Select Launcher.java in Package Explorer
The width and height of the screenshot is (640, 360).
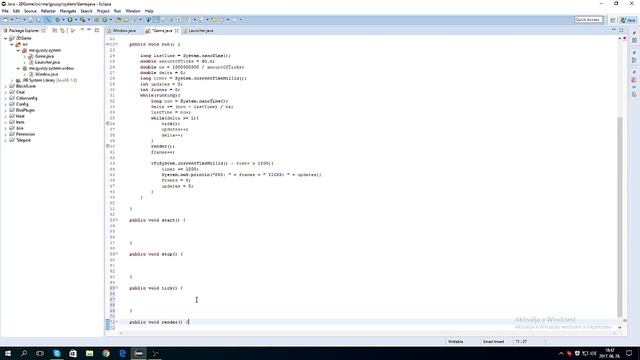coord(47,62)
